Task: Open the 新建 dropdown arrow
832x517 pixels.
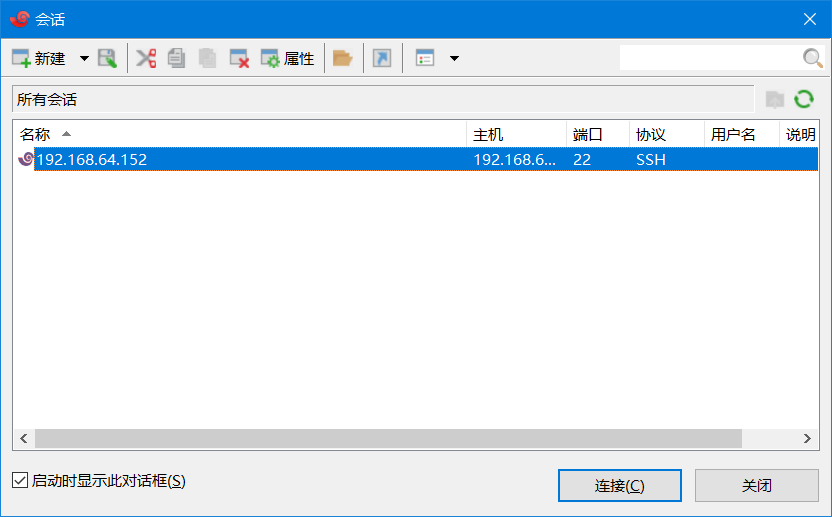Action: [x=84, y=58]
